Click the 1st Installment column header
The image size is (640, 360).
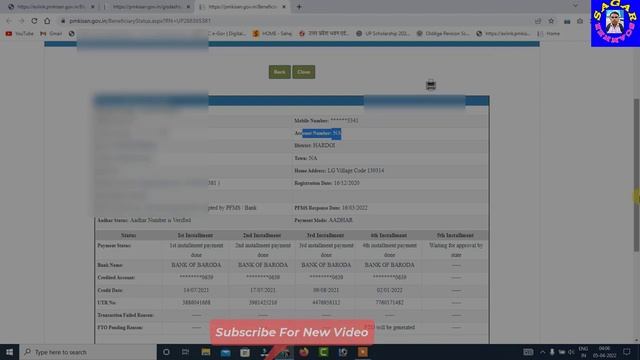coord(196,235)
